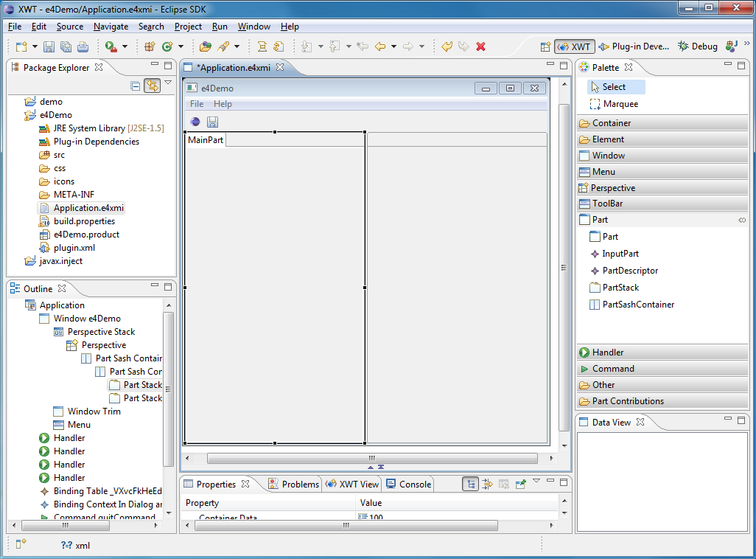Toggle Show Categories in Properties view
756x559 pixels.
pos(470,485)
